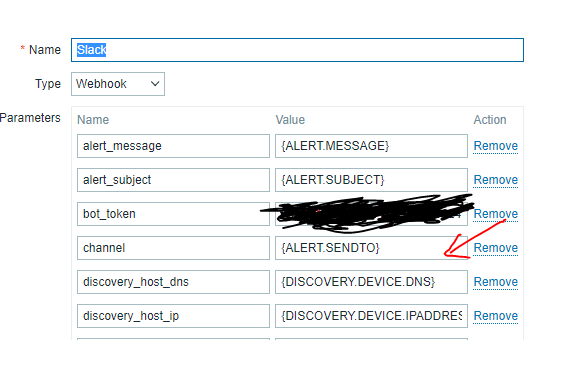This screenshot has width=585, height=386.
Task: Click the media type Name field containing Slack
Action: (x=297, y=50)
